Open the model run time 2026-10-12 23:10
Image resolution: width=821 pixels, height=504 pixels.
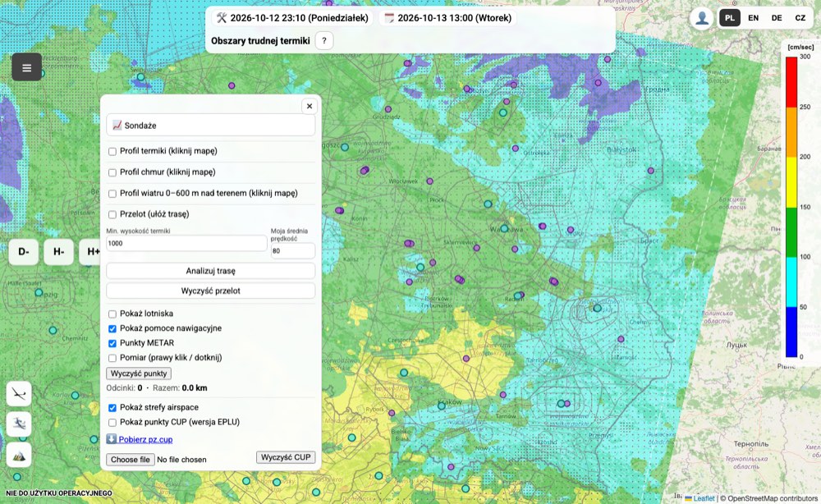pyautogui.click(x=292, y=18)
